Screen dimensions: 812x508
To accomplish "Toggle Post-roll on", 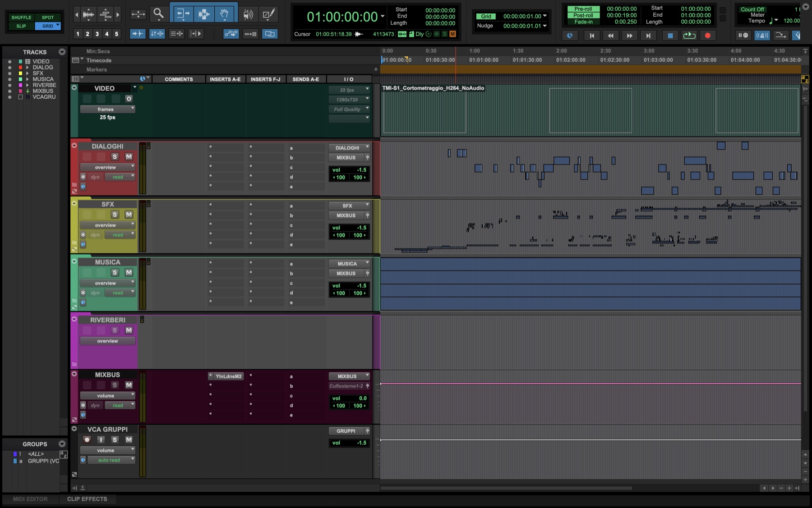I will click(583, 15).
